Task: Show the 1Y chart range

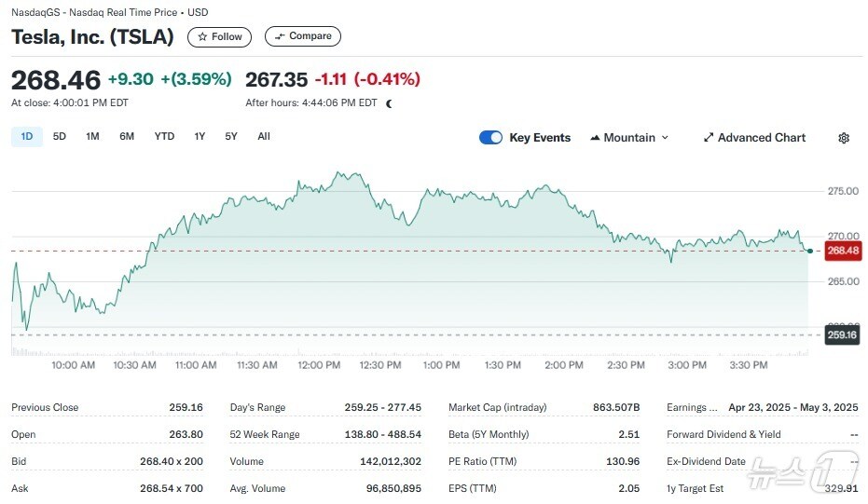Action: [200, 137]
